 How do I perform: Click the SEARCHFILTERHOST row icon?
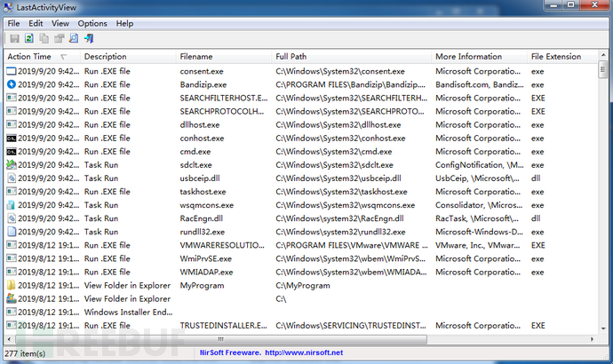point(12,98)
